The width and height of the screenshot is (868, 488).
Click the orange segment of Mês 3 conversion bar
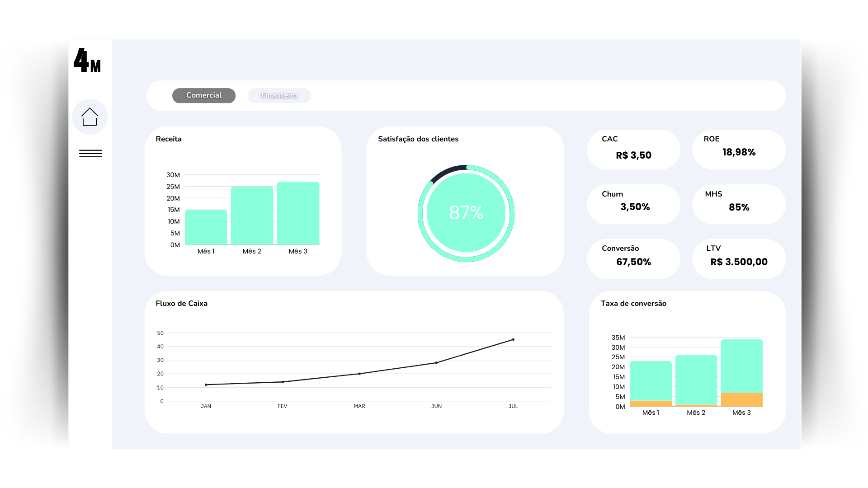[741, 399]
